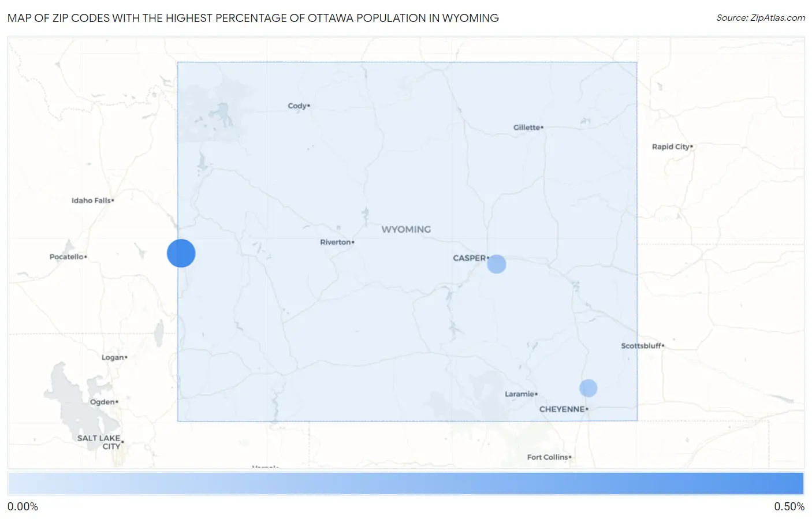Click the Fort Collins label
Image resolution: width=812 pixels, height=519 pixels.
tap(549, 457)
